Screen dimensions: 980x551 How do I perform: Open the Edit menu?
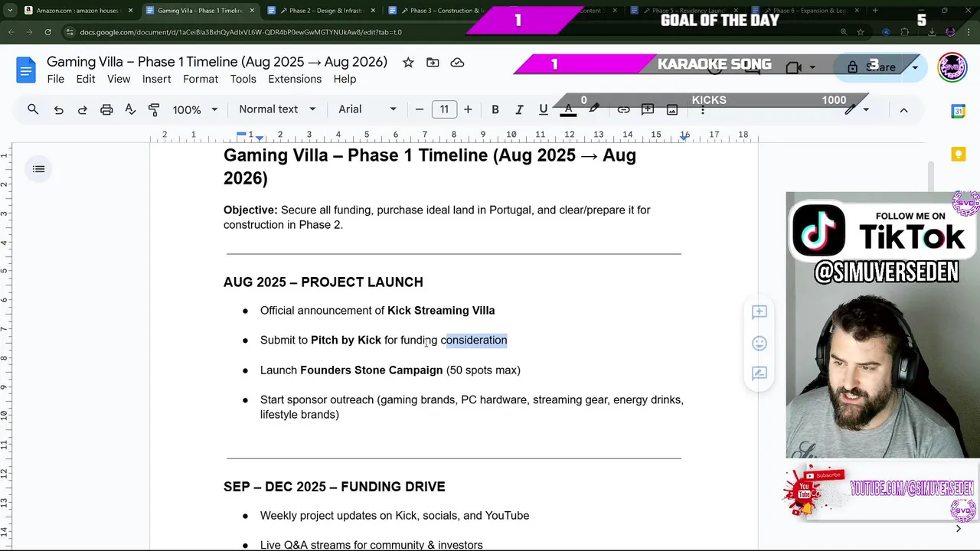86,80
